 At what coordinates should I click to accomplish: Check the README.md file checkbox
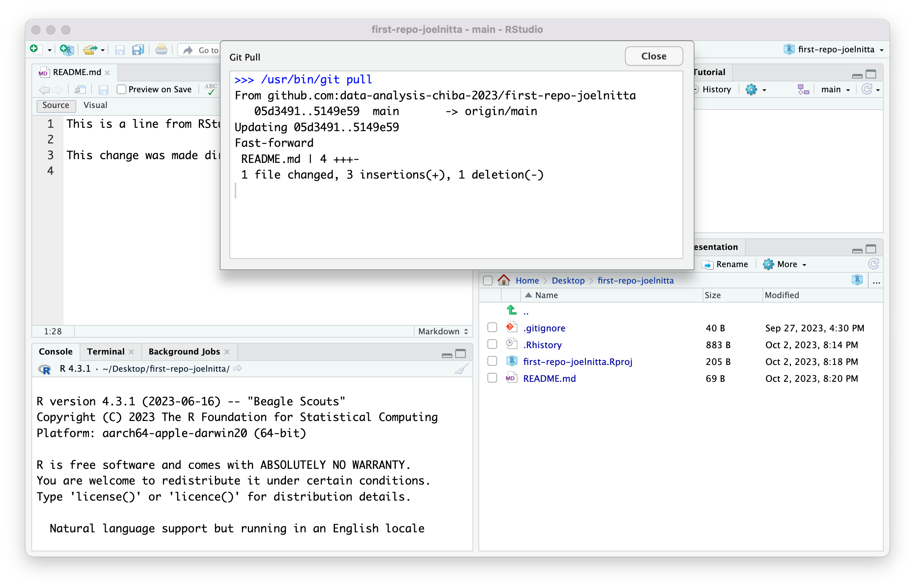pos(492,378)
